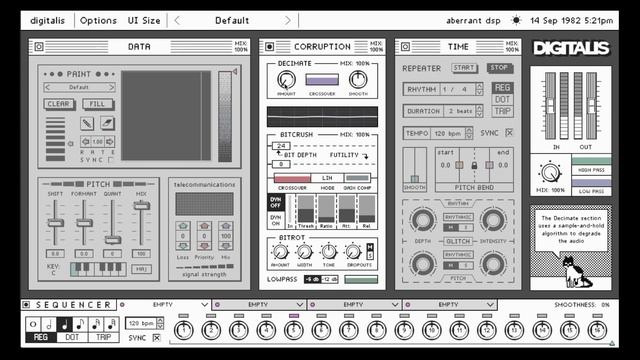
Task: Step Rhythm value up
Action: click(480, 86)
